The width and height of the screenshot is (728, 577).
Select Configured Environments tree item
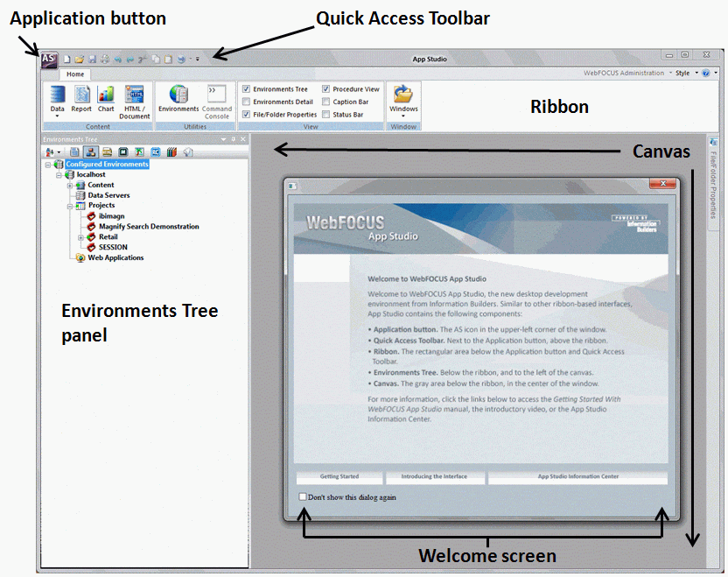click(107, 164)
